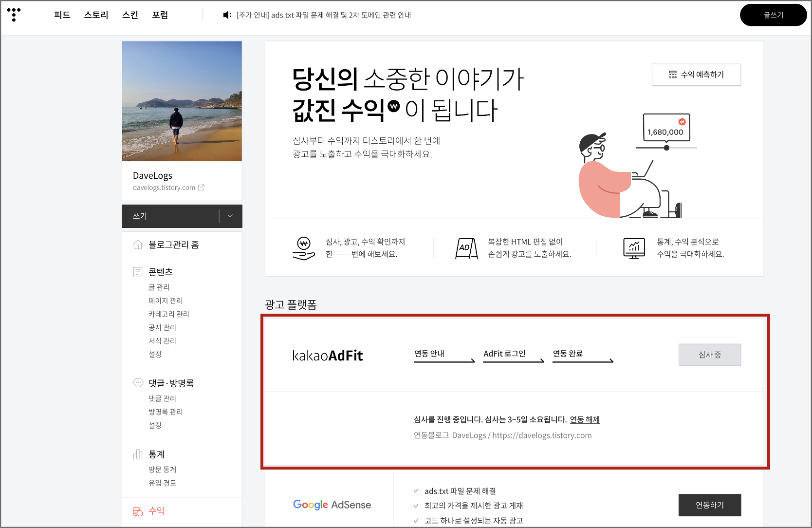812x528 pixels.
Task: Open the 스킨 menu
Action: point(130,15)
